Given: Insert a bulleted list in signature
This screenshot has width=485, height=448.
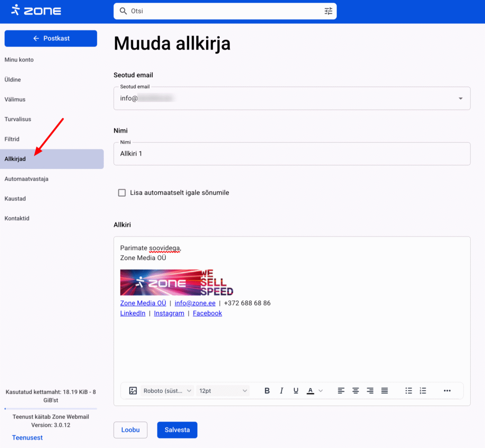Looking at the screenshot, I should [409, 391].
